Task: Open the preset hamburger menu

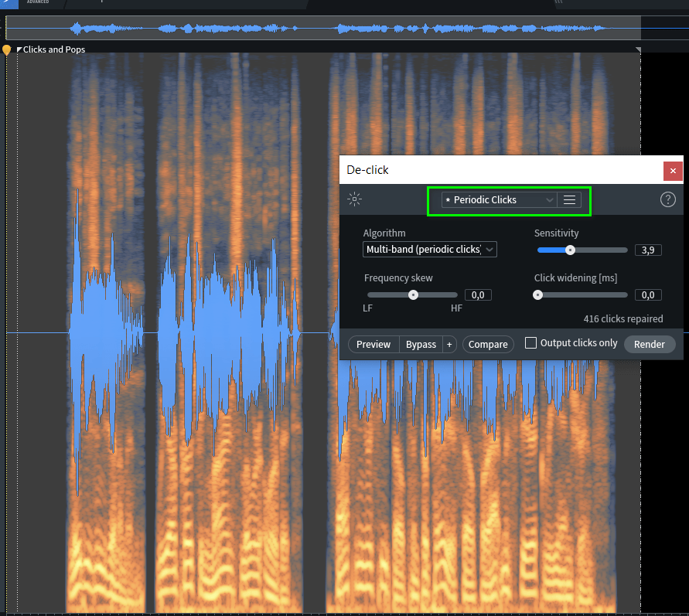Action: click(569, 199)
